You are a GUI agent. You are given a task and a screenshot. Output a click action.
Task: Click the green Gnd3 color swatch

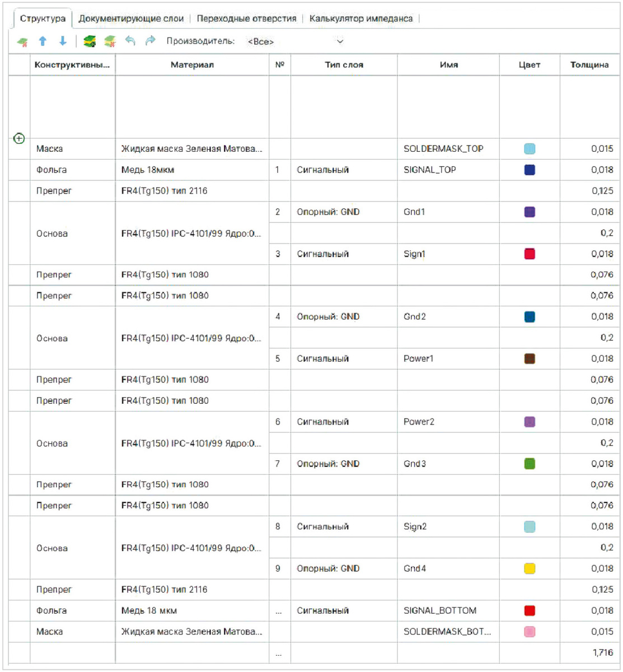pyautogui.click(x=530, y=464)
